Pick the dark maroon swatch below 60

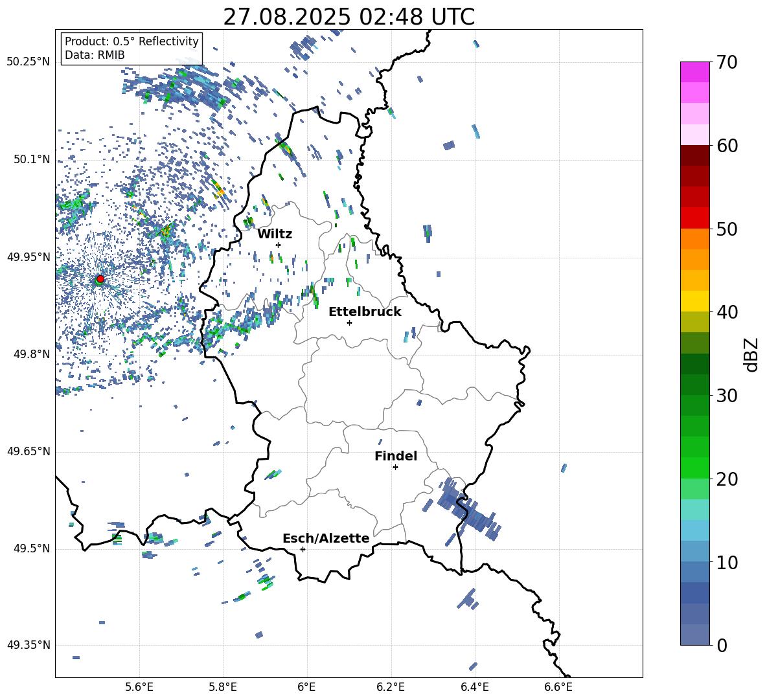pyautogui.click(x=694, y=155)
